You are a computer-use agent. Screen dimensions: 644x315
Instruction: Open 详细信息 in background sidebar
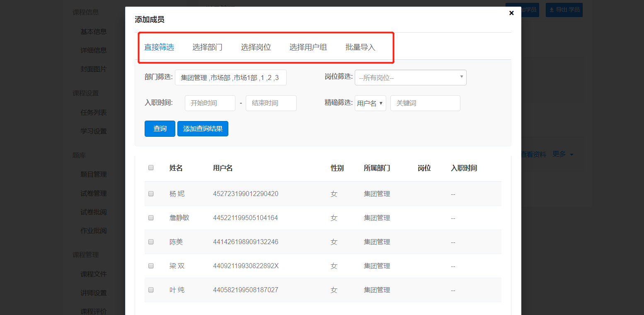tap(94, 50)
